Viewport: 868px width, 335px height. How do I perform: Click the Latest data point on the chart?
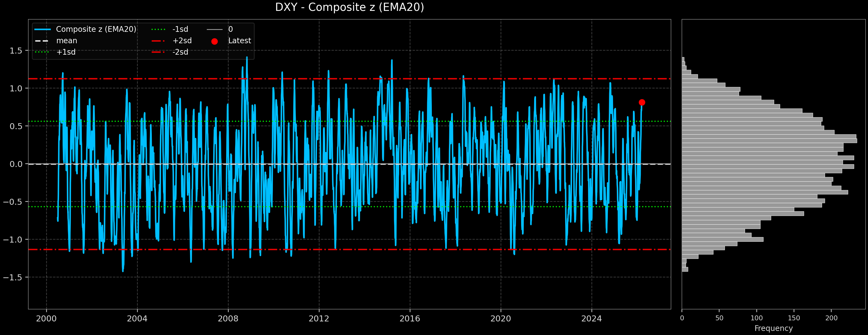642,102
